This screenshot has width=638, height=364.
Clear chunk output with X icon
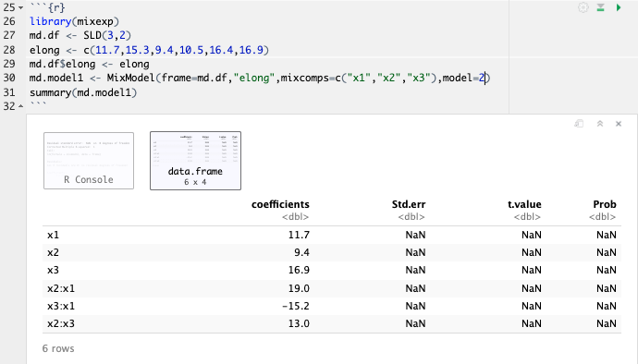[619, 124]
